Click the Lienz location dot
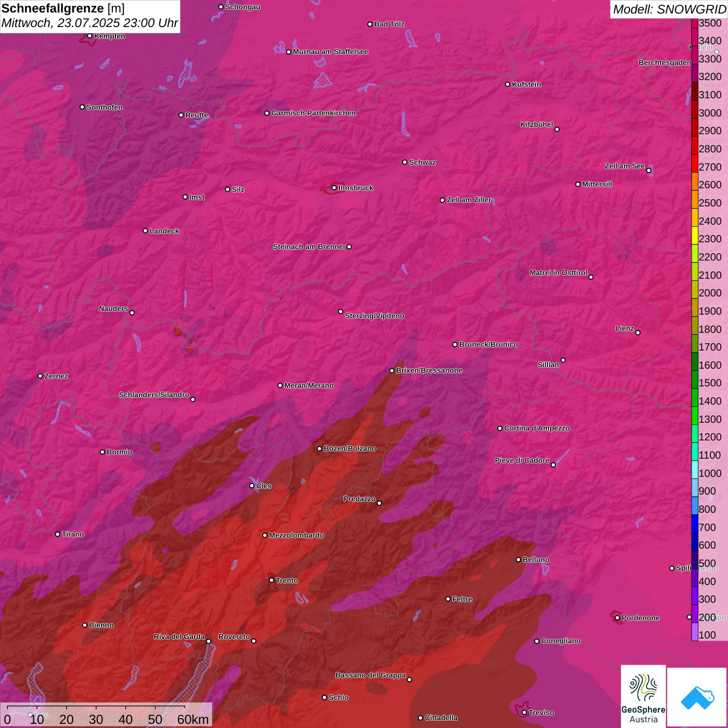Viewport: 728px width, 728px height. 638,332
